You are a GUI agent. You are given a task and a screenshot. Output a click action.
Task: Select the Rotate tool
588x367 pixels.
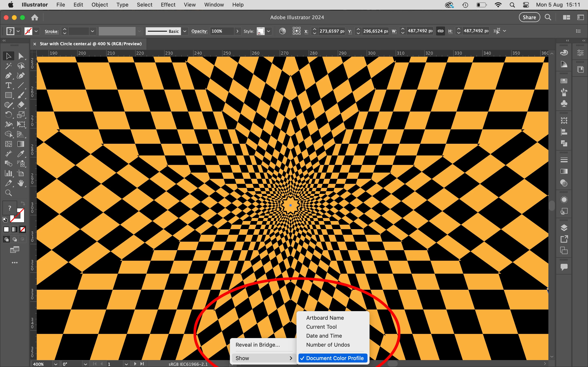click(8, 115)
